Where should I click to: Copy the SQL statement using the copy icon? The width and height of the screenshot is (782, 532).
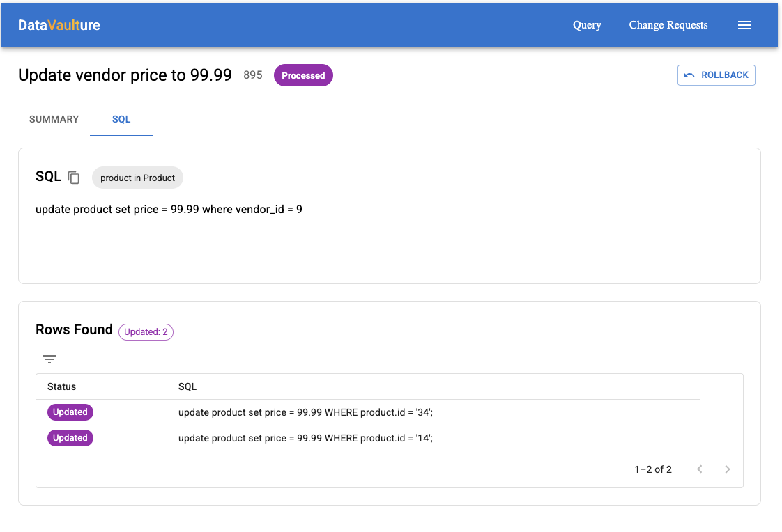coord(75,178)
